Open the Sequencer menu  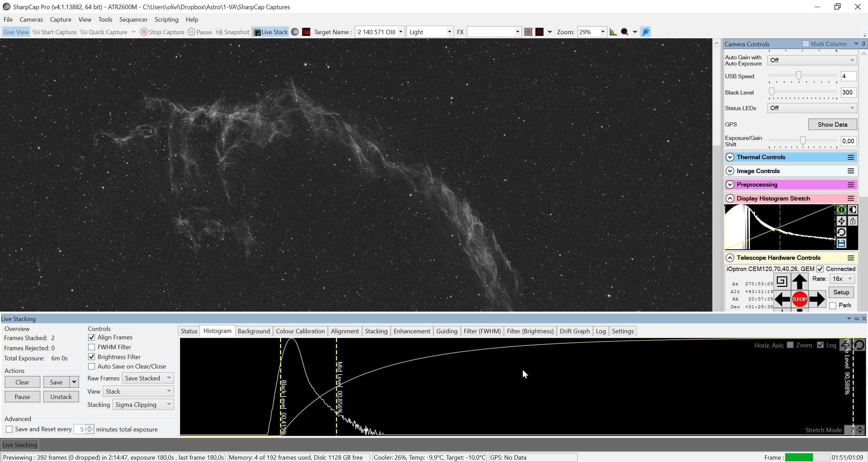(133, 19)
